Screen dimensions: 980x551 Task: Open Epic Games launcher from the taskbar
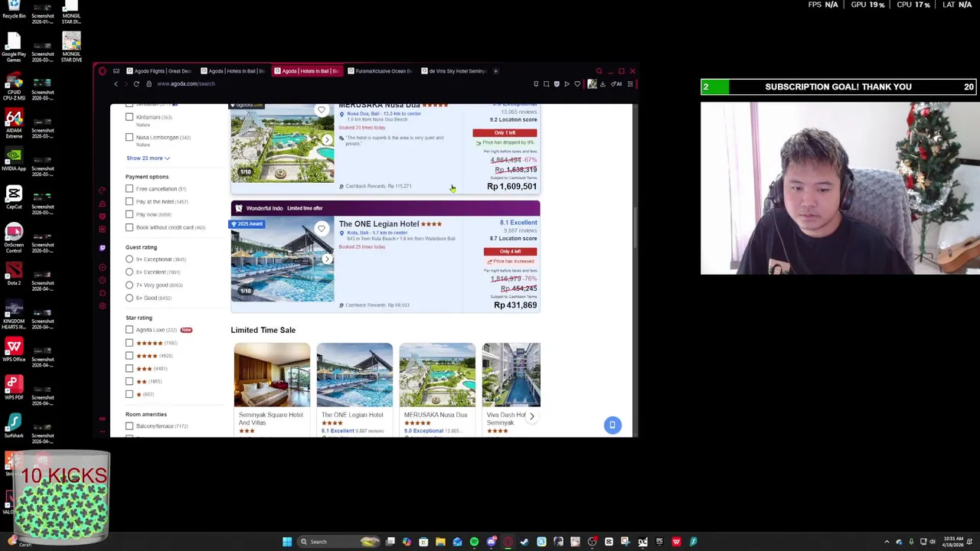click(x=659, y=542)
